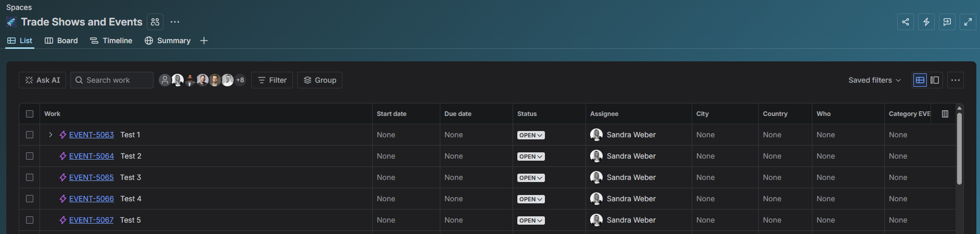Switch to the List tab
980x234 pixels.
20,41
